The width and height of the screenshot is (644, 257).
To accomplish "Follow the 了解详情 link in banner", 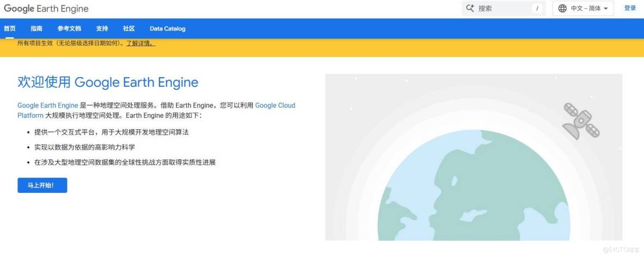I will click(x=140, y=43).
